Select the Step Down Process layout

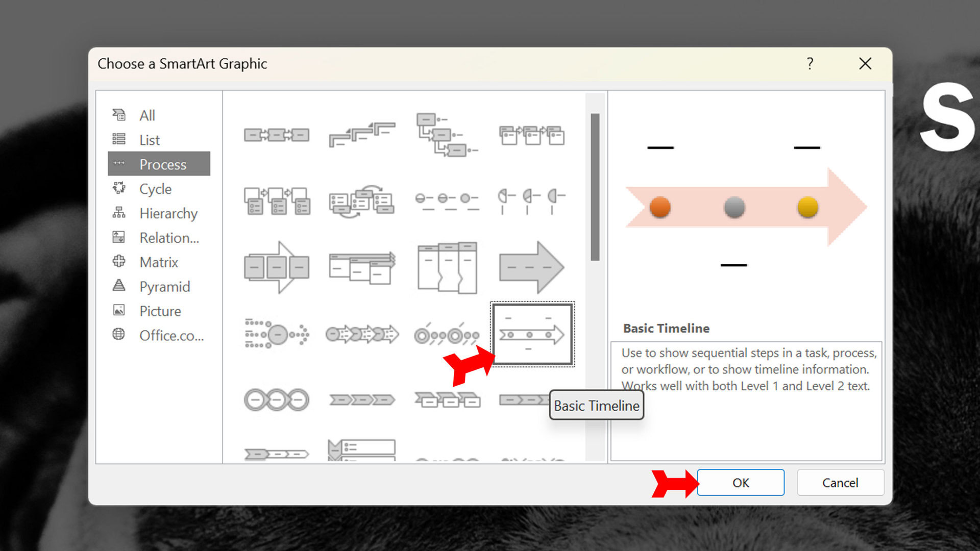447,135
